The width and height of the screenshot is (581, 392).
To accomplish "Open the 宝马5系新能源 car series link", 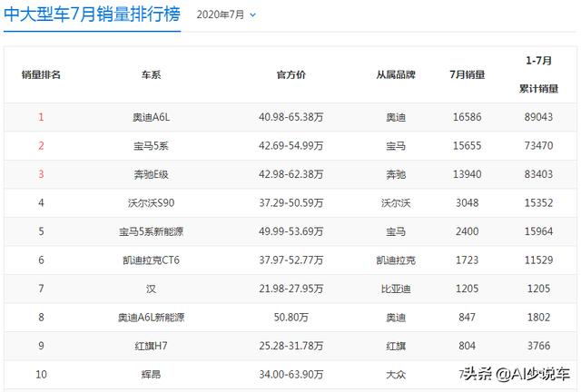I will [x=151, y=231].
